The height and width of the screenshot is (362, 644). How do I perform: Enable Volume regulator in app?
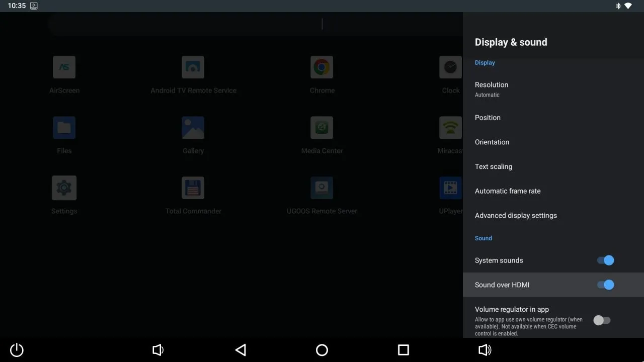pyautogui.click(x=602, y=320)
